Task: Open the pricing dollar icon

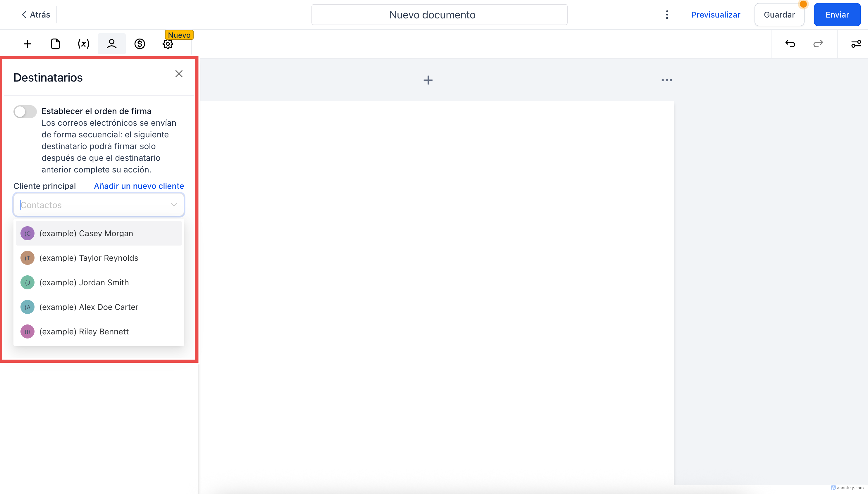Action: pos(139,44)
